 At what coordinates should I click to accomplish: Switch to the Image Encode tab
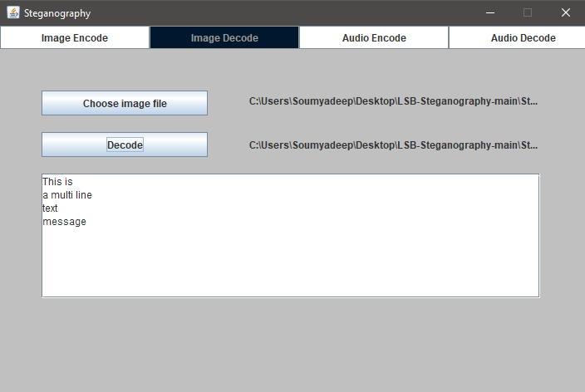coord(75,37)
